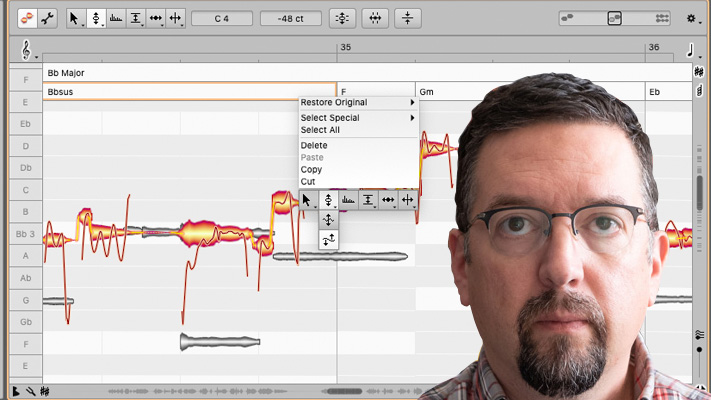Open the Correct Pitch macro
Viewport: 711px width, 400px height.
(343, 18)
